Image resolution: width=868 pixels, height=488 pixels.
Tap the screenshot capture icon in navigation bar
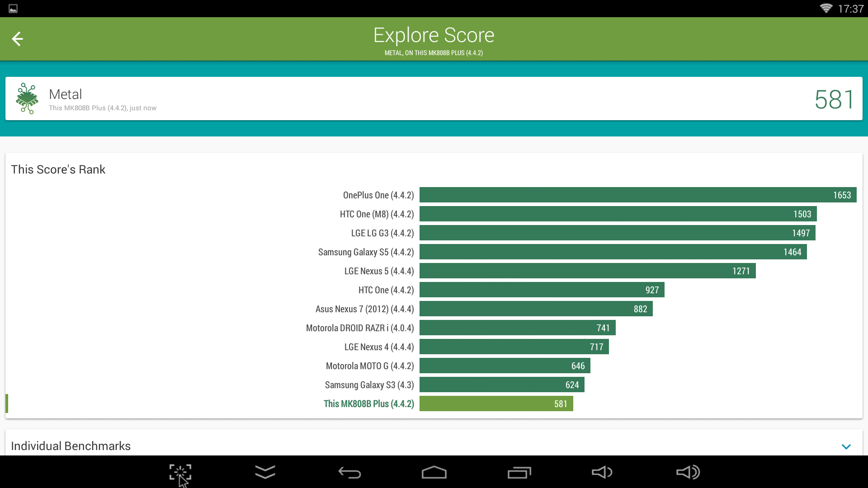click(180, 473)
